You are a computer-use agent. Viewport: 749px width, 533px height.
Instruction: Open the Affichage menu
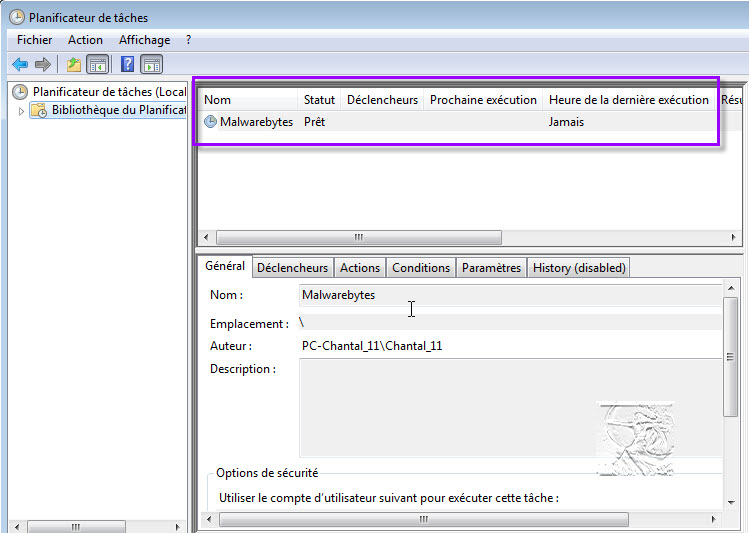(144, 40)
